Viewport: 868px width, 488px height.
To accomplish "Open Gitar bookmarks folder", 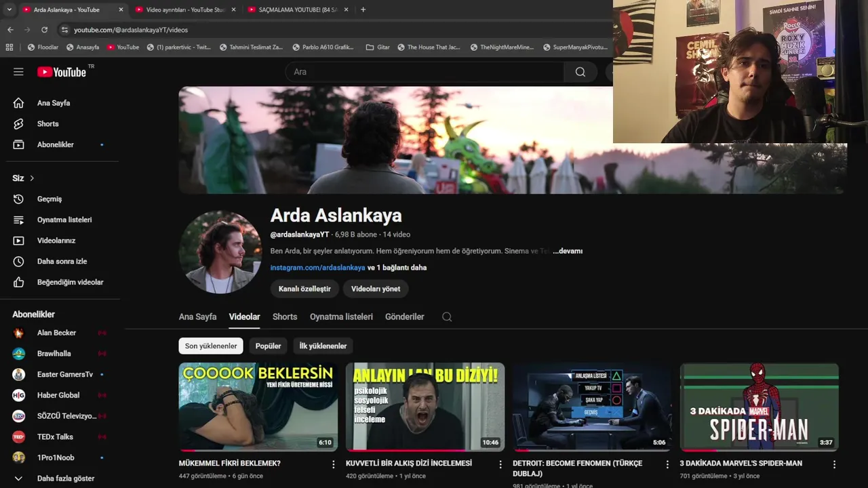I will click(378, 47).
